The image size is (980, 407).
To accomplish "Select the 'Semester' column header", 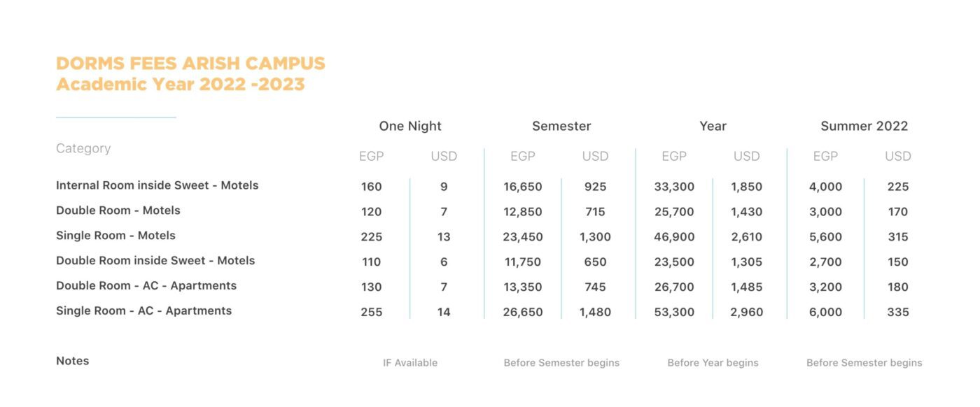I will [561, 127].
